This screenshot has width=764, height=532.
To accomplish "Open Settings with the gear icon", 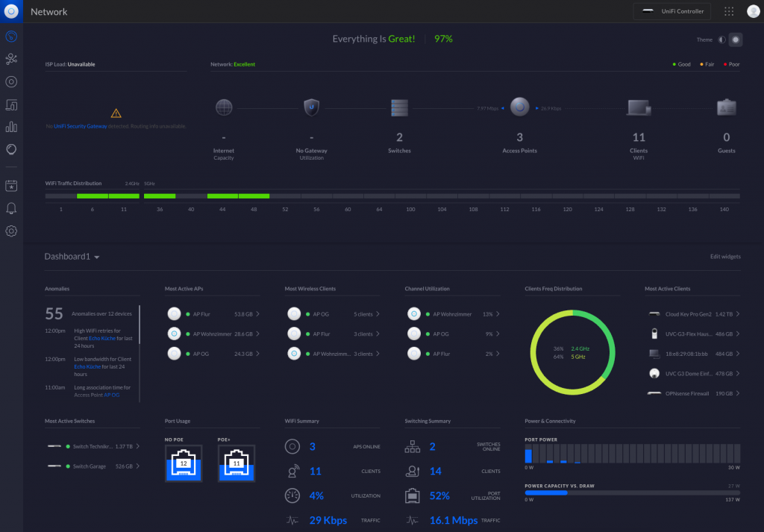I will click(x=11, y=231).
